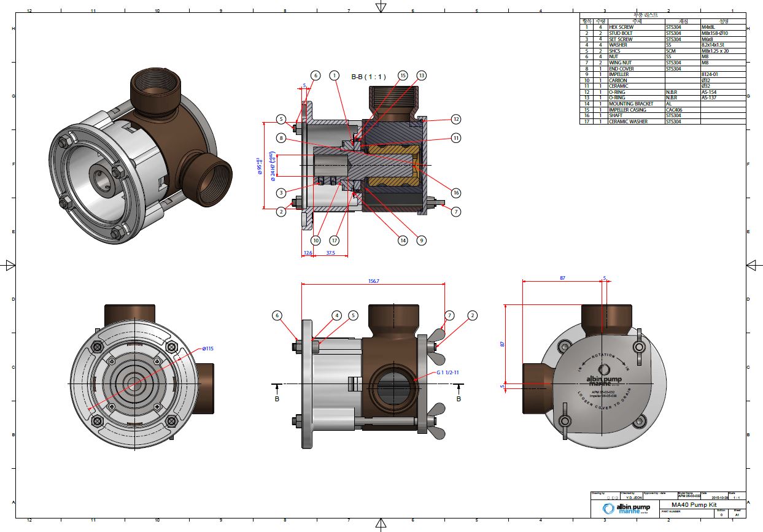Select balloon 13 near the top port

[421, 75]
